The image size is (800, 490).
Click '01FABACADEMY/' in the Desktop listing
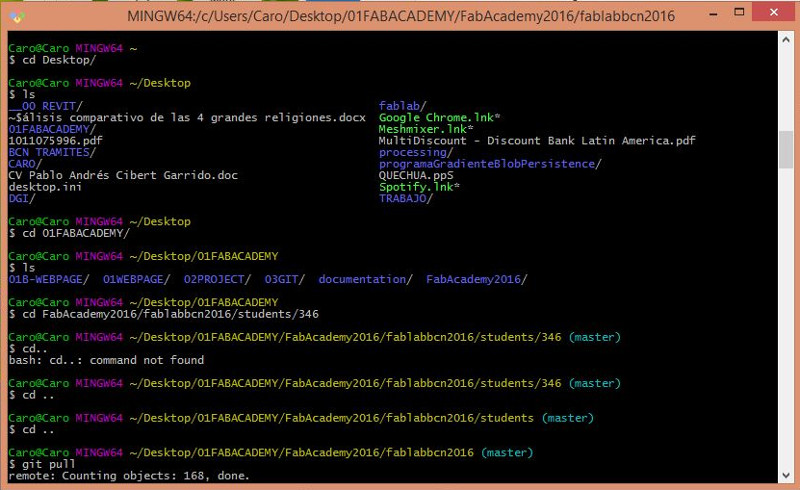point(52,129)
